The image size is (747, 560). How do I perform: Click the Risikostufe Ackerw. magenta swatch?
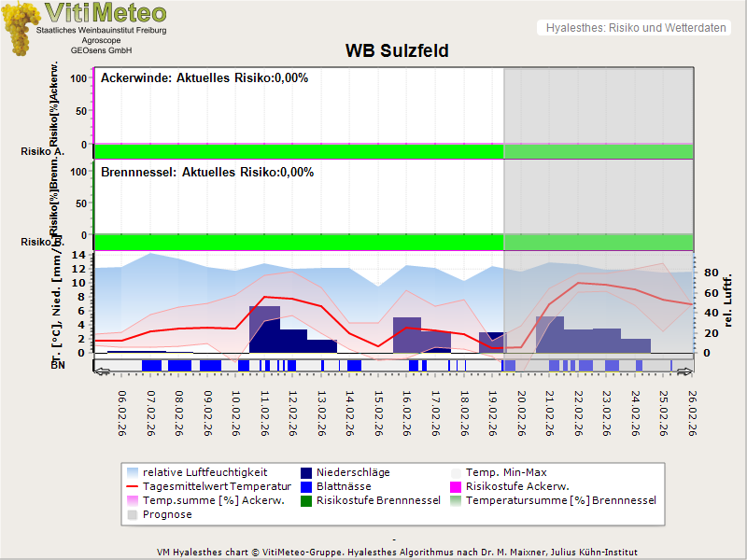tap(456, 486)
